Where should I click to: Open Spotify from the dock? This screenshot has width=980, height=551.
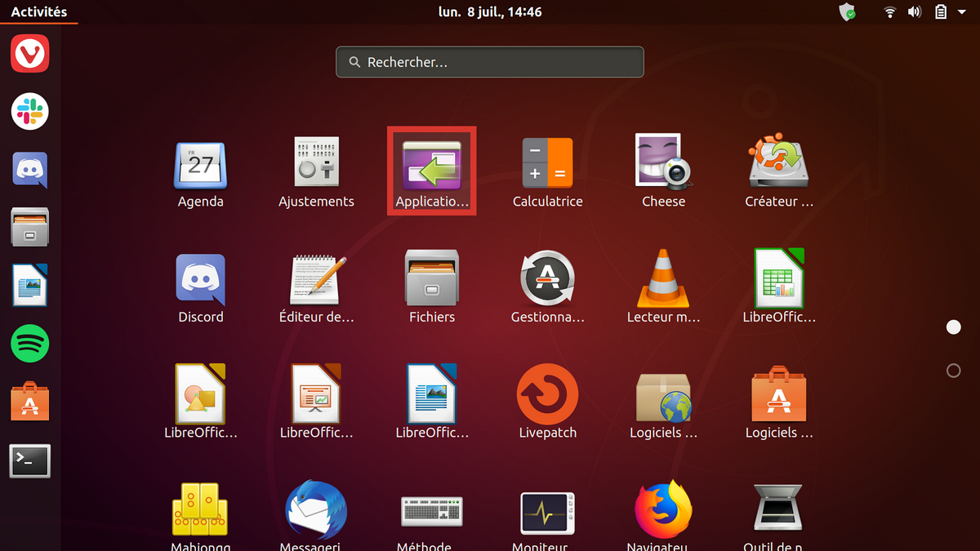point(30,344)
